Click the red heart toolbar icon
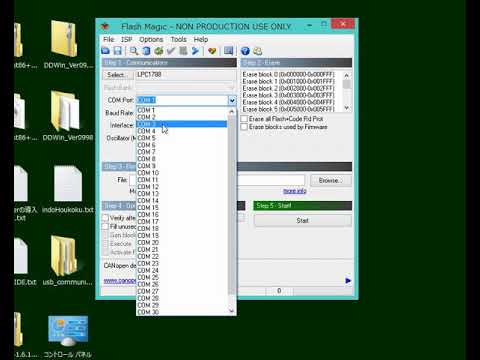This screenshot has width=480, height=360. pyautogui.click(x=212, y=51)
